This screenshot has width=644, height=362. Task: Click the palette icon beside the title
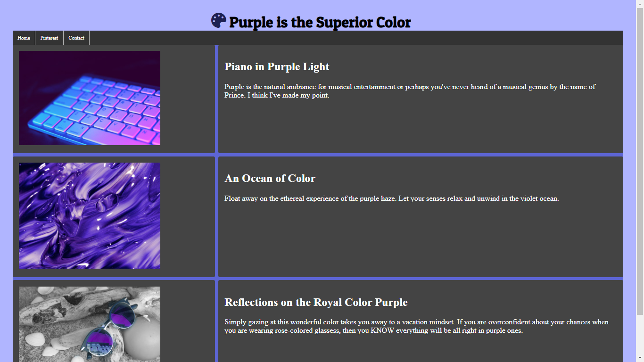pos(219,20)
